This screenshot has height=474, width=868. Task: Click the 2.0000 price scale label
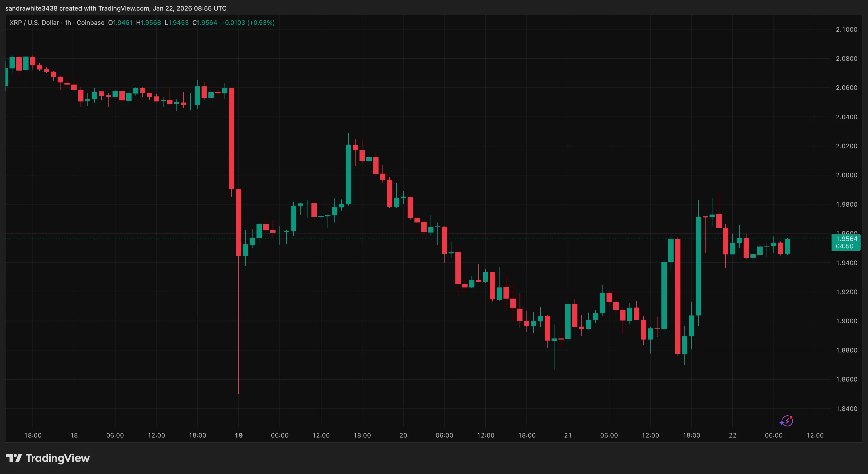click(846, 175)
